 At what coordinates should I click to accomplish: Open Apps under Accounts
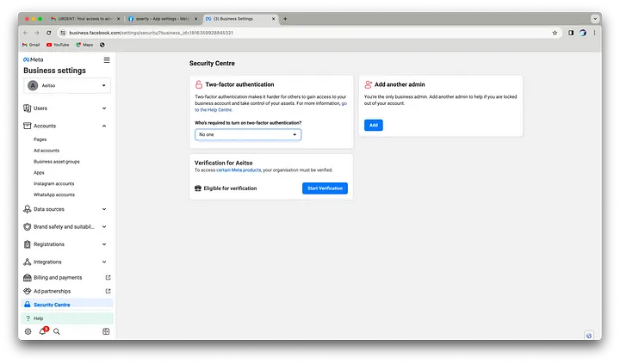point(39,173)
